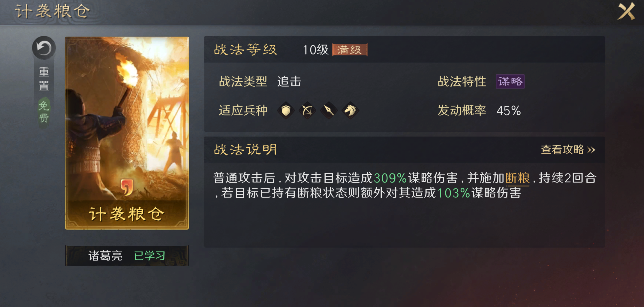
Task: Open the 计袭粮仓 tactic card artwork
Action: pyautogui.click(x=127, y=133)
